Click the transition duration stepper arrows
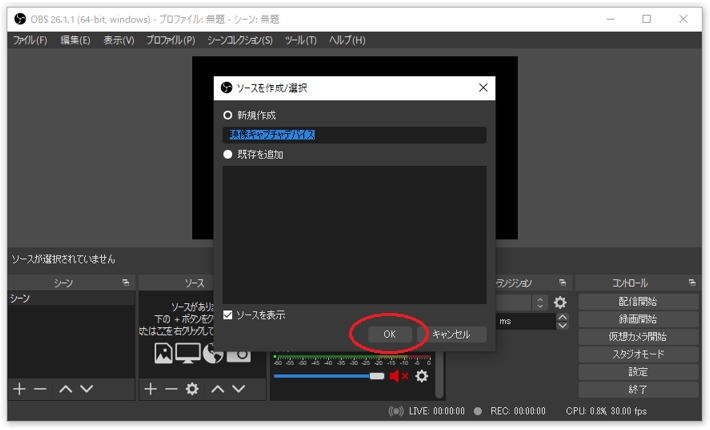Screen dimensions: 710x430 tap(562, 322)
